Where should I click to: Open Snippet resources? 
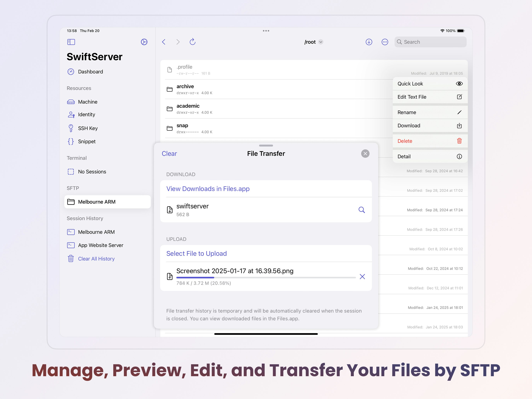pyautogui.click(x=107, y=142)
